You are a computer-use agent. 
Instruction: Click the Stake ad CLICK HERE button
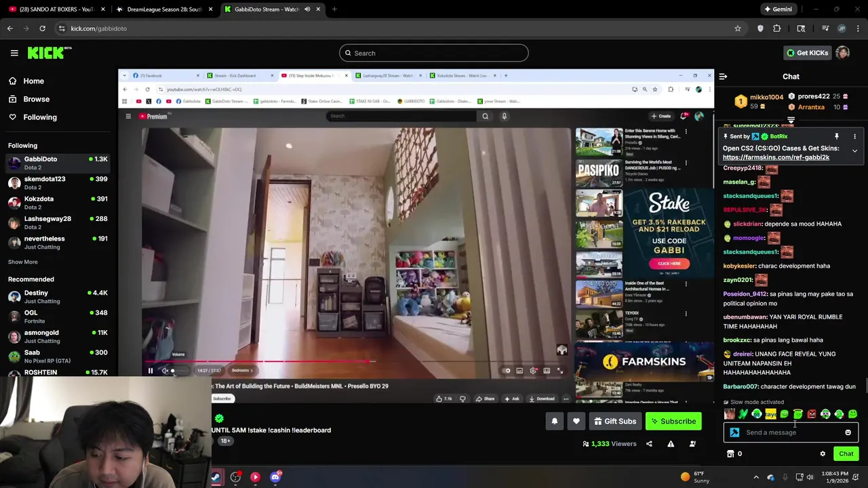point(669,264)
